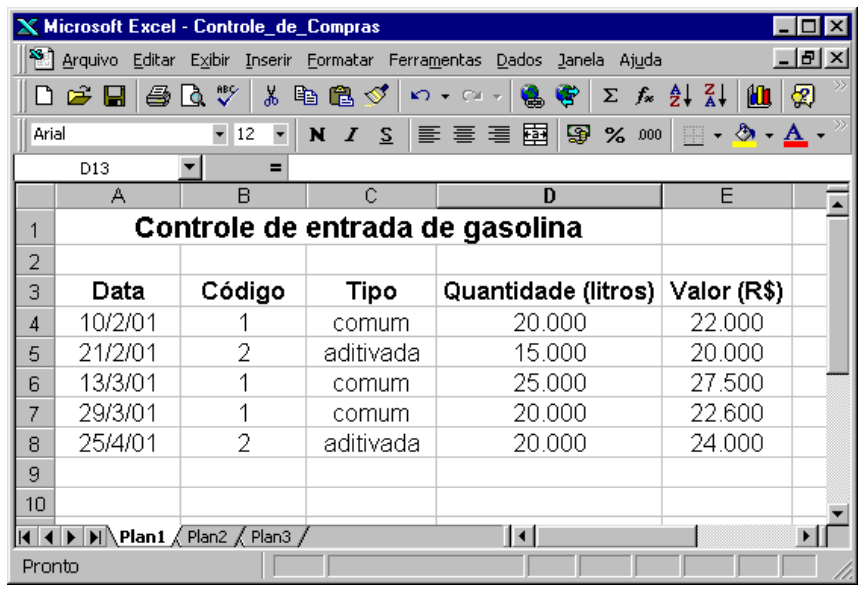Select the cell containing 27.500
The height and width of the screenshot is (589, 861).
[727, 383]
